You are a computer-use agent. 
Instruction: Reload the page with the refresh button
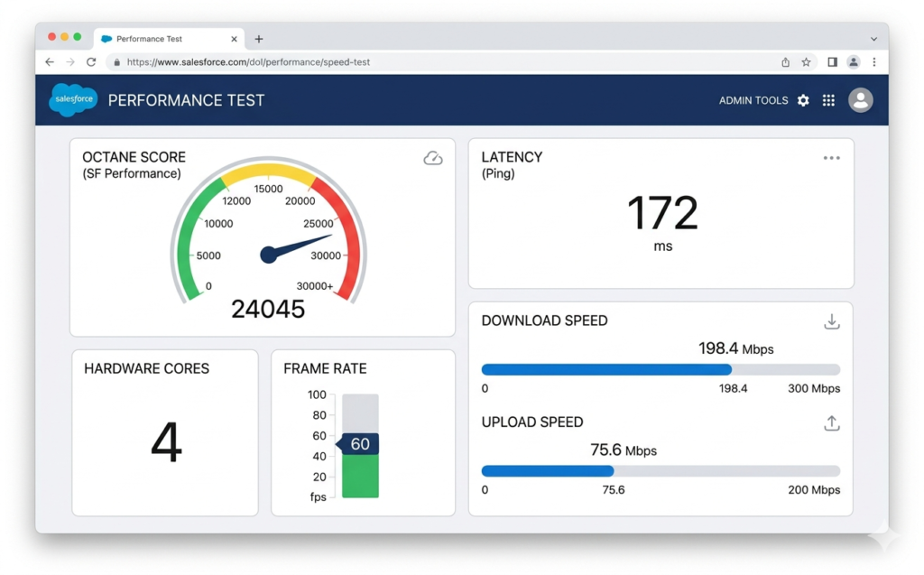[x=91, y=62]
